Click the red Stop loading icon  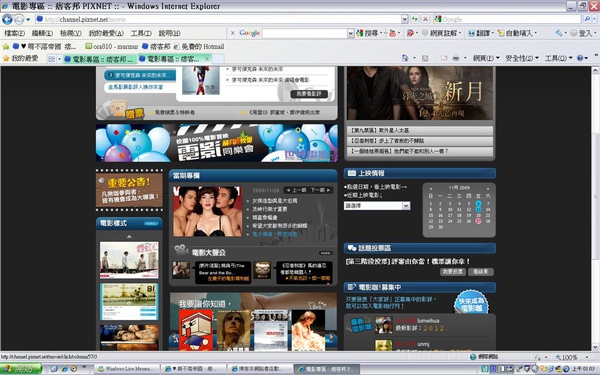[x=425, y=19]
